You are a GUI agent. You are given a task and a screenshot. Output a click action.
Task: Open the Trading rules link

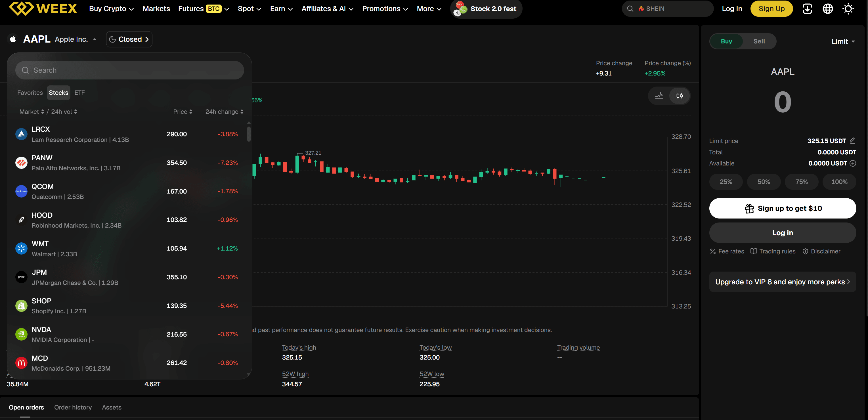point(773,251)
